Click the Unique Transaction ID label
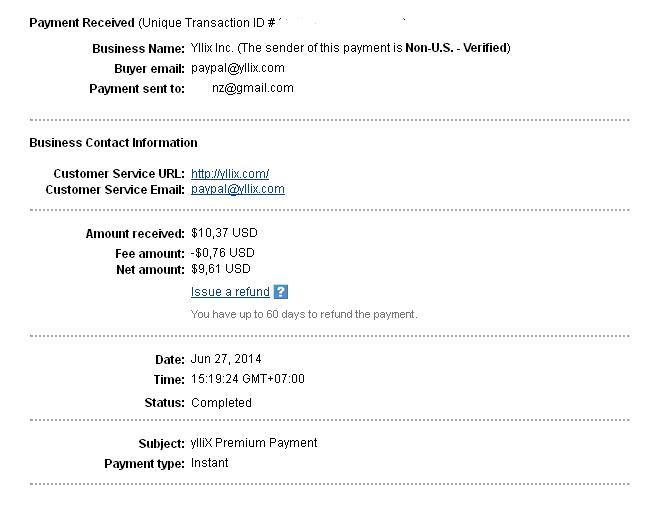The image size is (645, 505). (x=206, y=23)
